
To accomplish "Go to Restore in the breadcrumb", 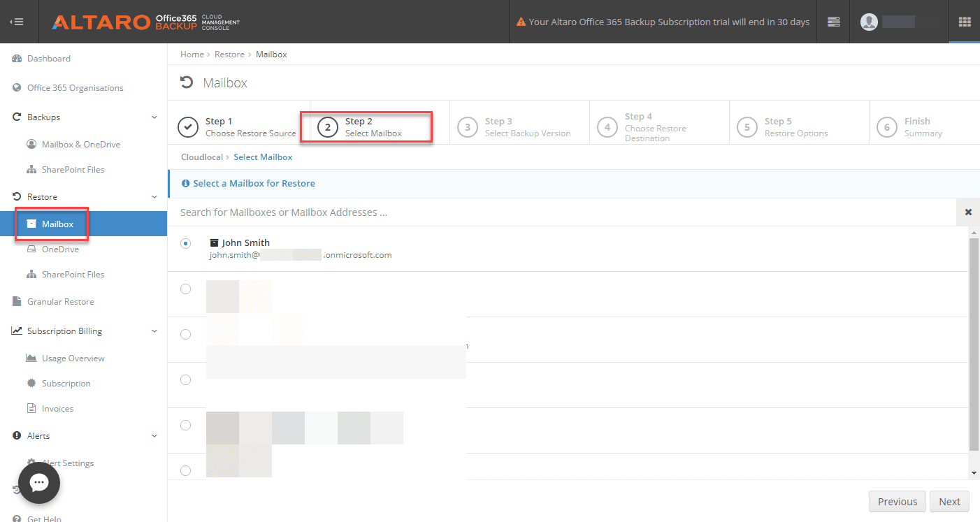I will [230, 55].
